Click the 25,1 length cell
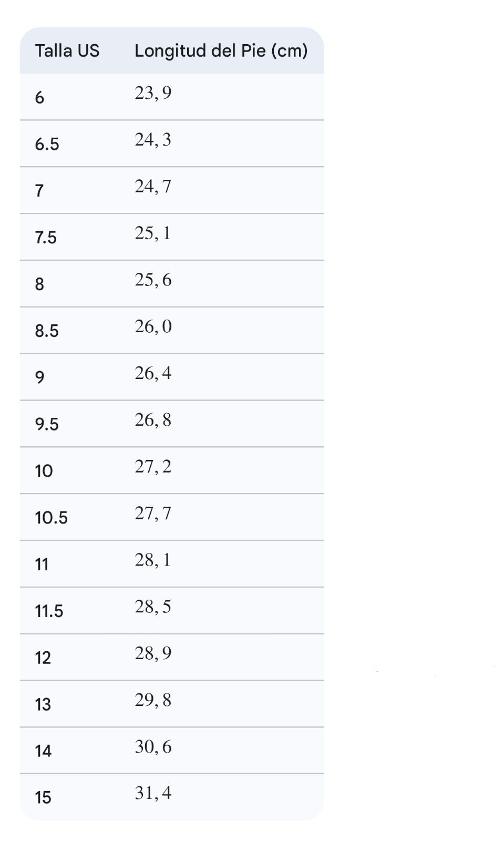The width and height of the screenshot is (504, 841). 153,233
